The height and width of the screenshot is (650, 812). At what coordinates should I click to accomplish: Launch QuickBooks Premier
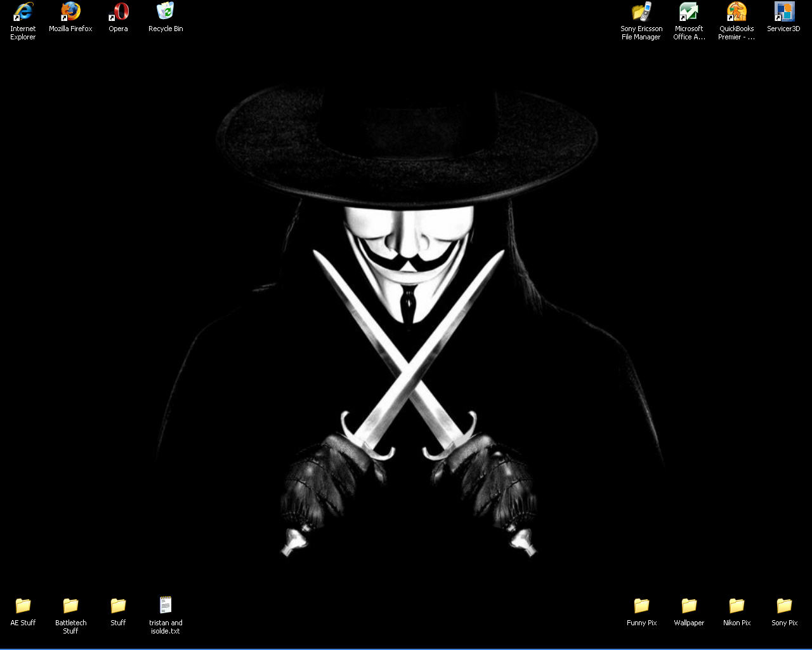click(x=736, y=11)
